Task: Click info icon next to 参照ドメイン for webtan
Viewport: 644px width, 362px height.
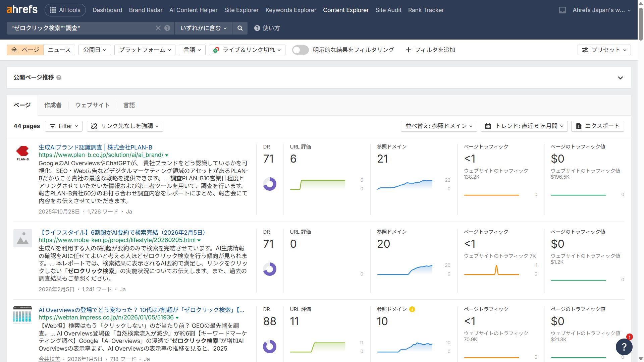Action: click(412, 309)
